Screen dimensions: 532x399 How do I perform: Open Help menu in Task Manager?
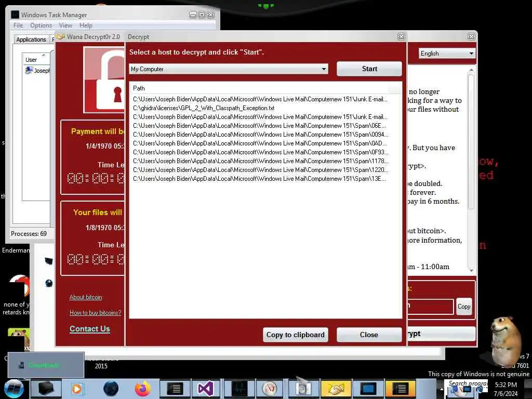coord(86,25)
